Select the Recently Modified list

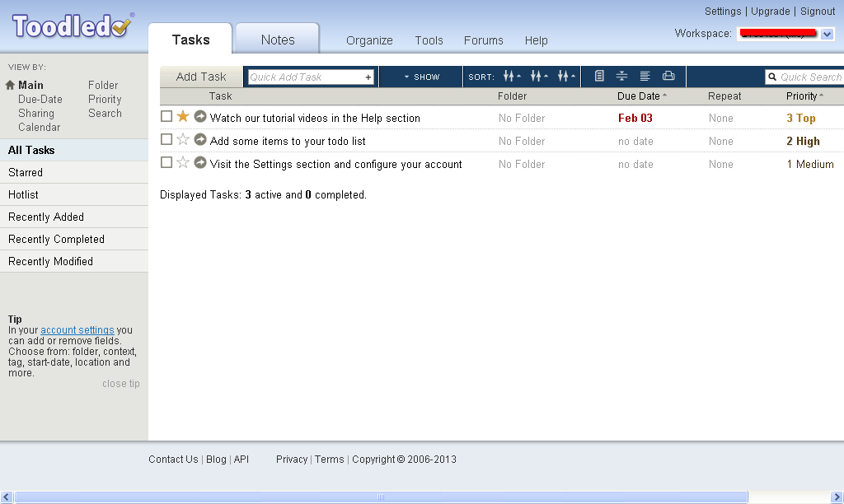click(74, 261)
